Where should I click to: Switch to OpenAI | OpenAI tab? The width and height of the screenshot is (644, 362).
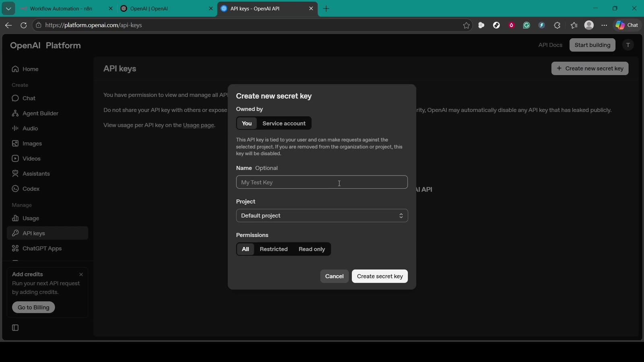click(149, 8)
